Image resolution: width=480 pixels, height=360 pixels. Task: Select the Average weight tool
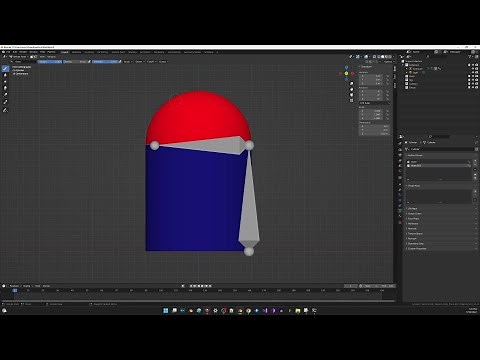[5, 81]
